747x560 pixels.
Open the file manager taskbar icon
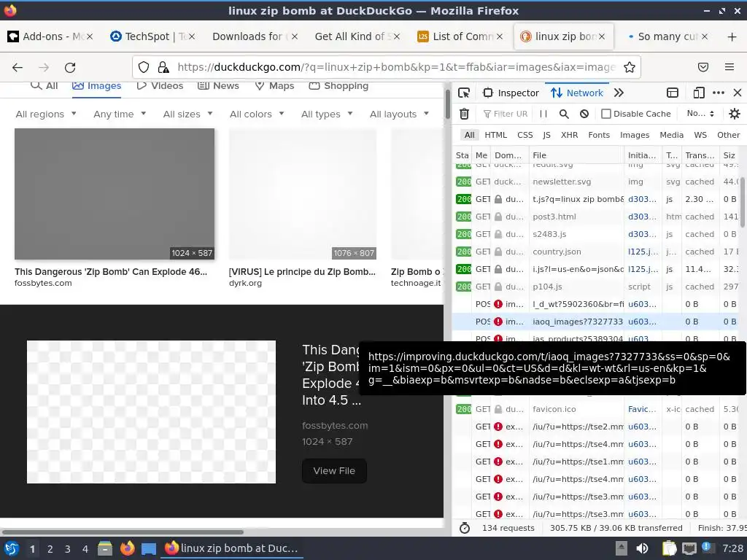(x=105, y=548)
